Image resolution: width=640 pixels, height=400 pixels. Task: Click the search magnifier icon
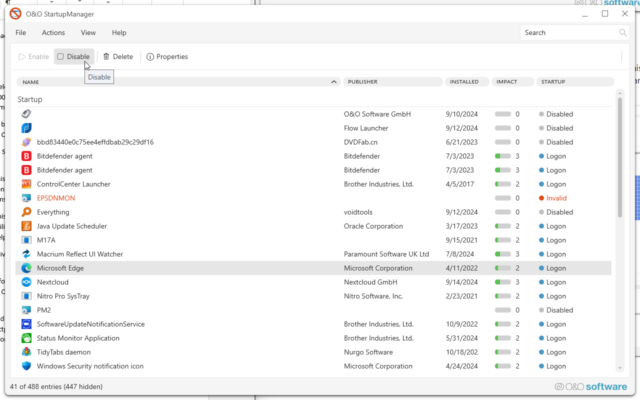pos(622,33)
